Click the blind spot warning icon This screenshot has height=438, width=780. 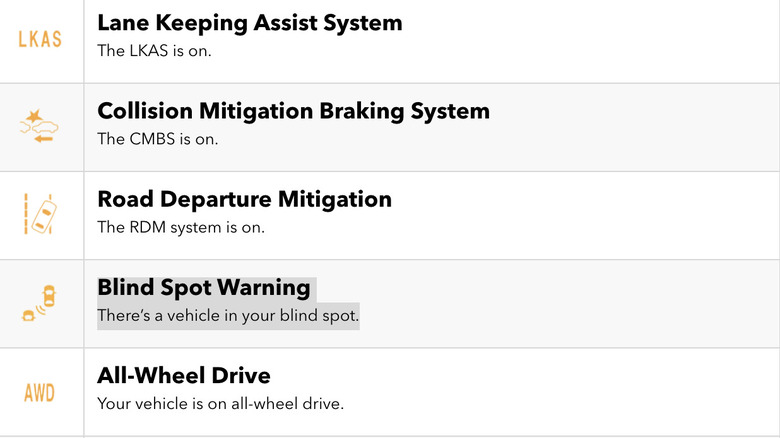(40, 303)
